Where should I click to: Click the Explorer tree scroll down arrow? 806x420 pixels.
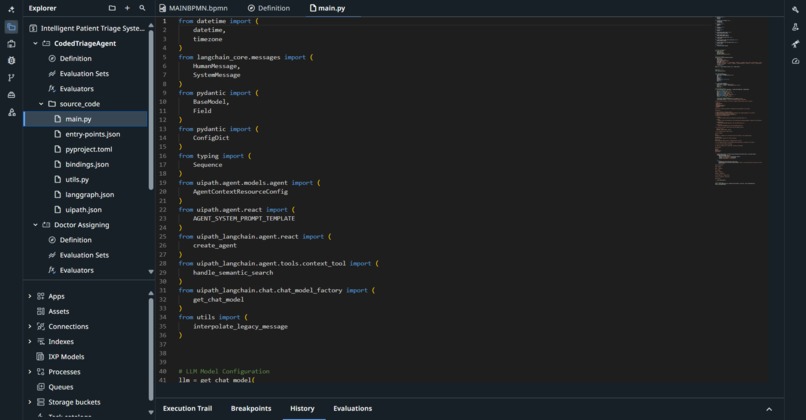coord(151,271)
